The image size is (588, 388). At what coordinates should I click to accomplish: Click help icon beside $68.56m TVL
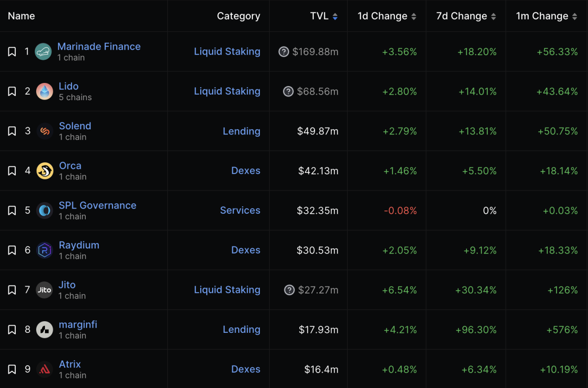click(x=288, y=92)
